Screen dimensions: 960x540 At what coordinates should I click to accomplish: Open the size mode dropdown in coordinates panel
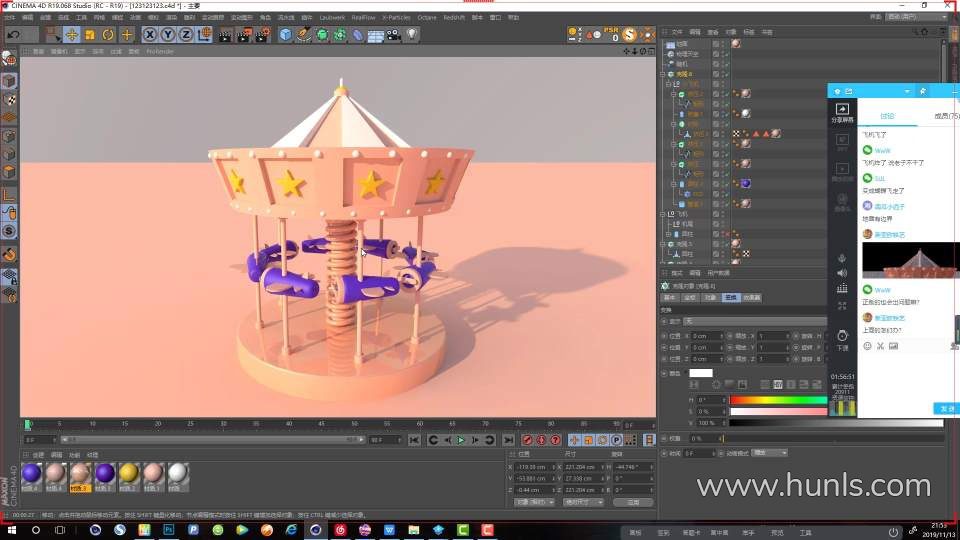[584, 502]
